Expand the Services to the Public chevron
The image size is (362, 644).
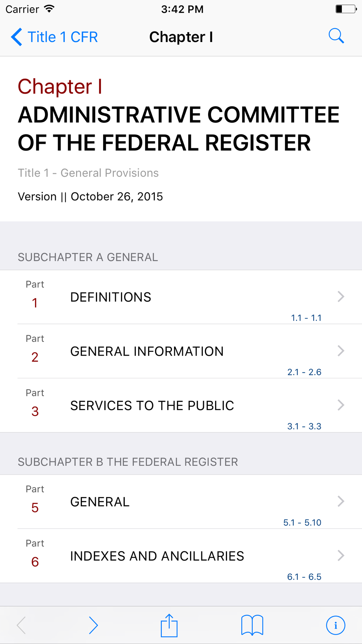341,405
